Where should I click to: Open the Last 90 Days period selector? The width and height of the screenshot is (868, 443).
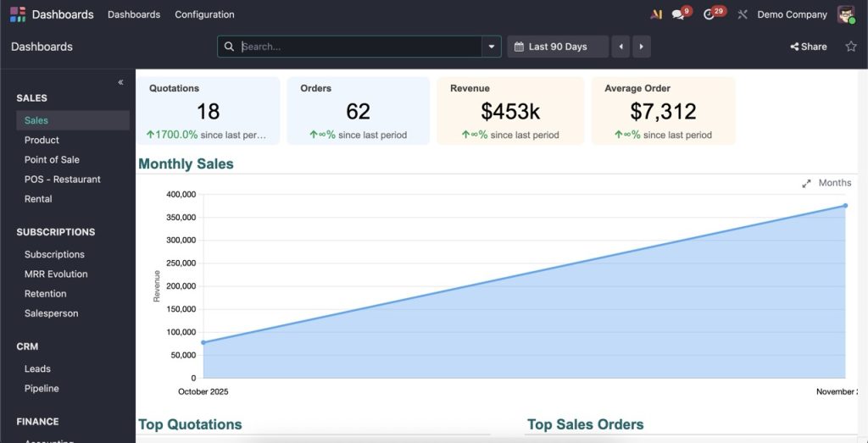click(x=558, y=47)
